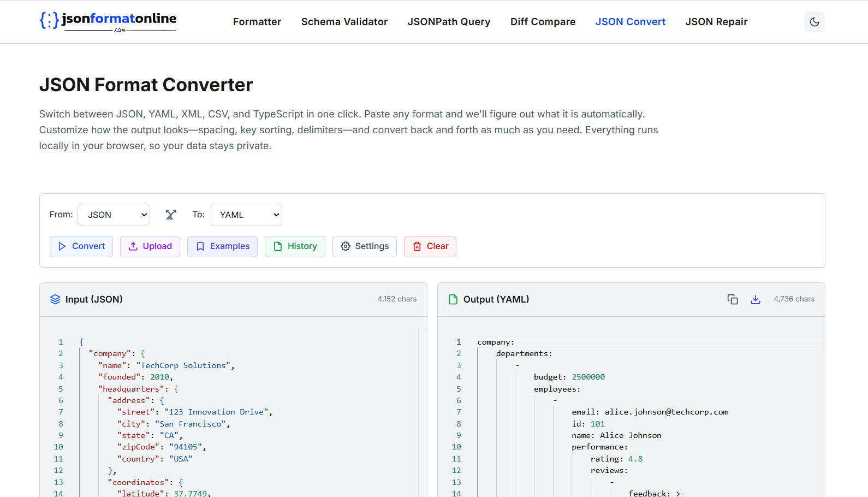Click "rating: 4.8" in YAML output

point(616,459)
